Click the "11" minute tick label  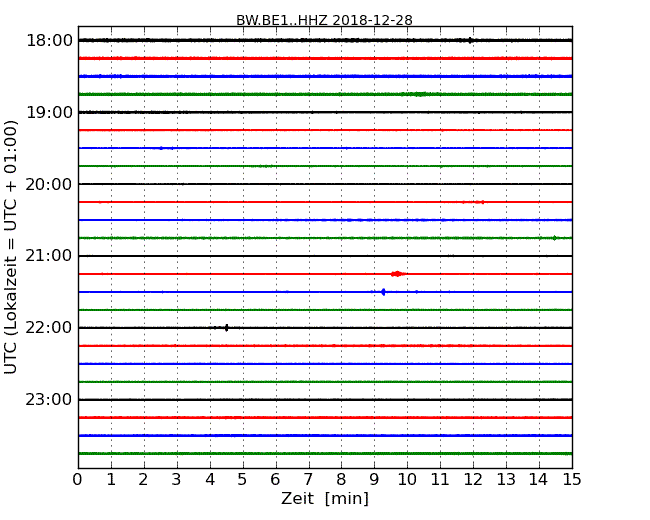[440, 480]
